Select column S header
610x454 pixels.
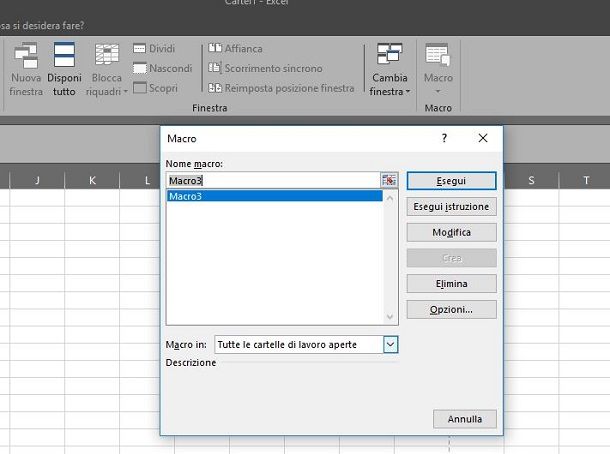tap(531, 181)
